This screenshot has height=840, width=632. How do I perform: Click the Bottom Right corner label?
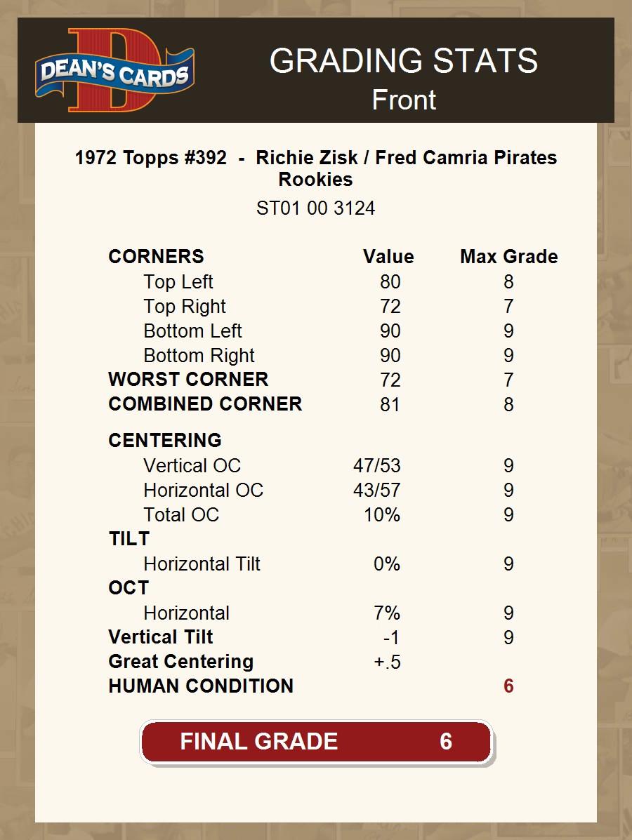pyautogui.click(x=199, y=356)
